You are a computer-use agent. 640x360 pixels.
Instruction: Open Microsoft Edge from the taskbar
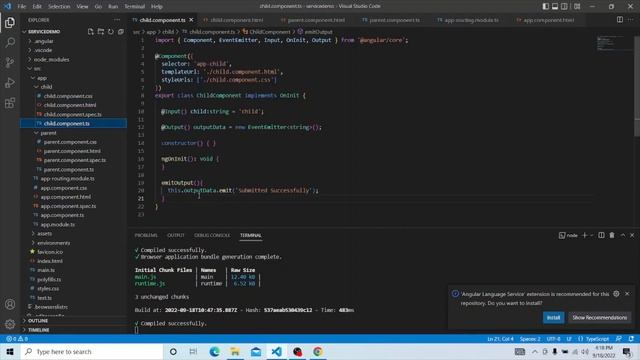214,351
